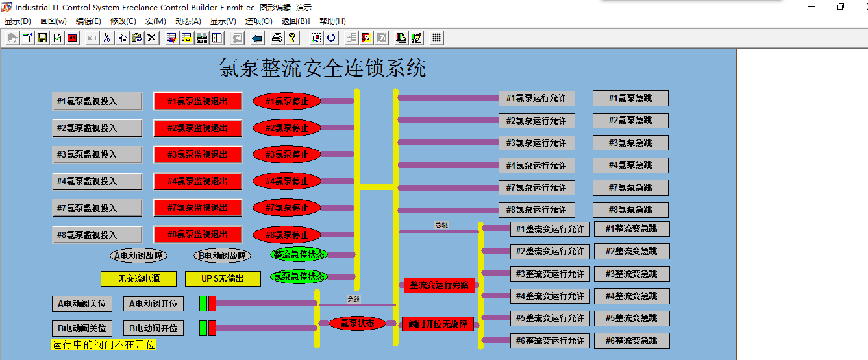Click the head profile icon at toolbar start
The height and width of the screenshot is (360, 868).
click(12, 38)
